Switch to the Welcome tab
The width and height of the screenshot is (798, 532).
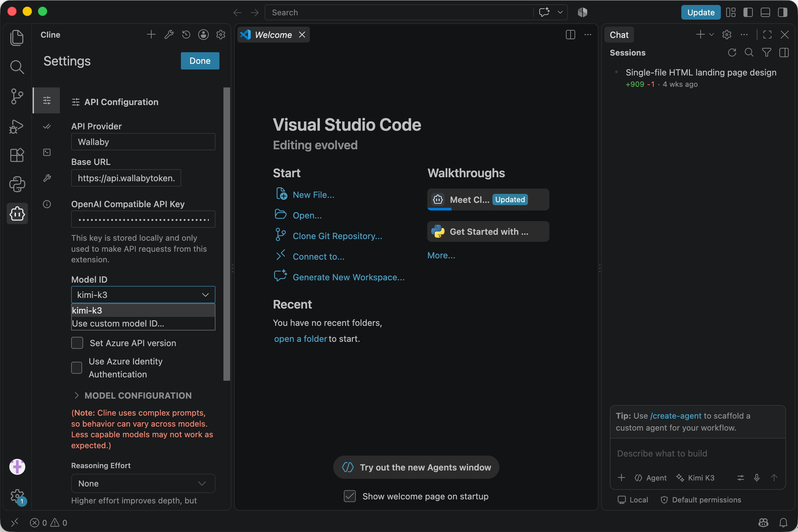click(273, 35)
